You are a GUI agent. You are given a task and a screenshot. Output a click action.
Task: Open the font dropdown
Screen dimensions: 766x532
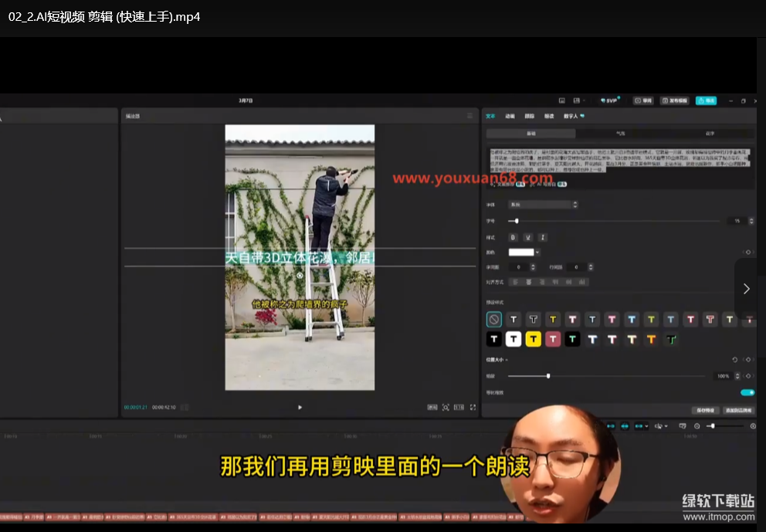coord(543,205)
